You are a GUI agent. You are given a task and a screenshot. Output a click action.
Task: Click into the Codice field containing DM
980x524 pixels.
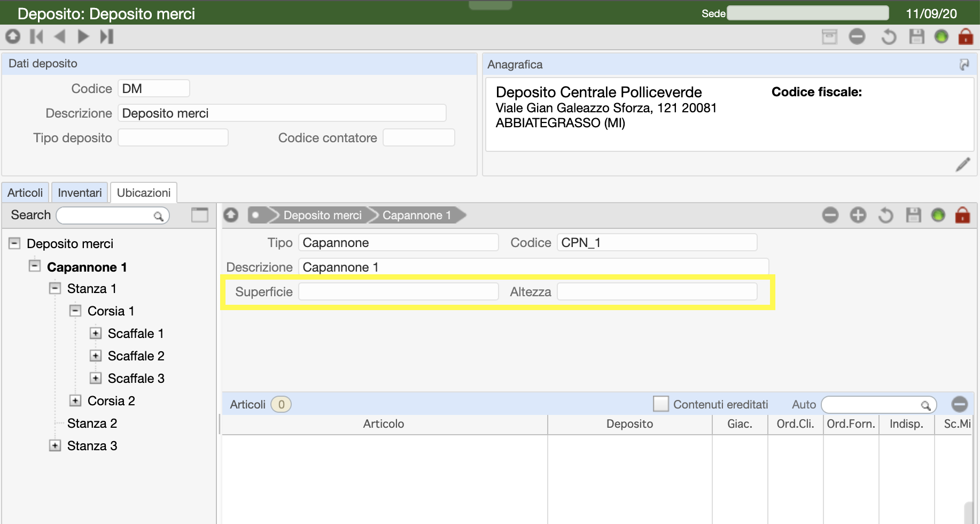(x=154, y=88)
